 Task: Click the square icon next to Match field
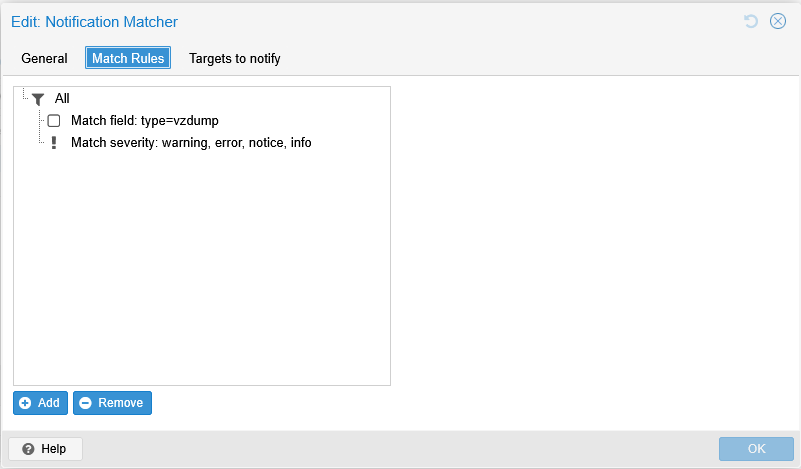[x=54, y=121]
